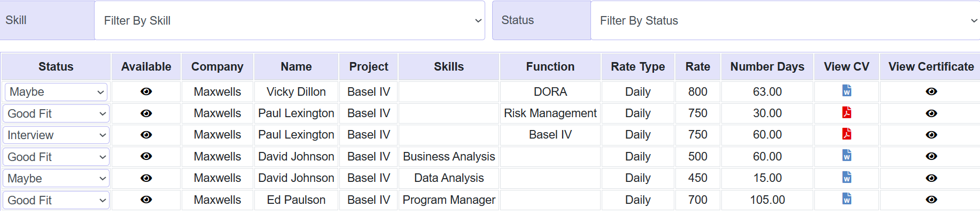
Task: Open PDF CV in the Interview status row
Action: pos(846,134)
